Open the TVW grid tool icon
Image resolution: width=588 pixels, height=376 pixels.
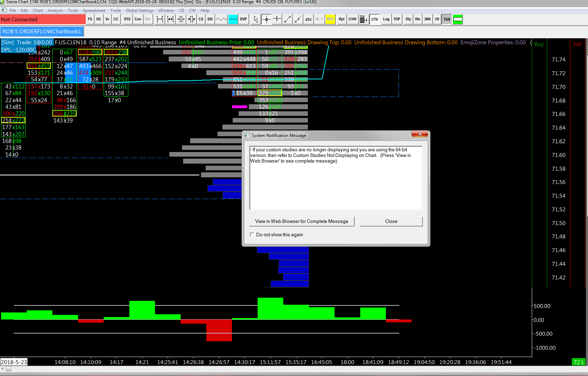coord(364,19)
